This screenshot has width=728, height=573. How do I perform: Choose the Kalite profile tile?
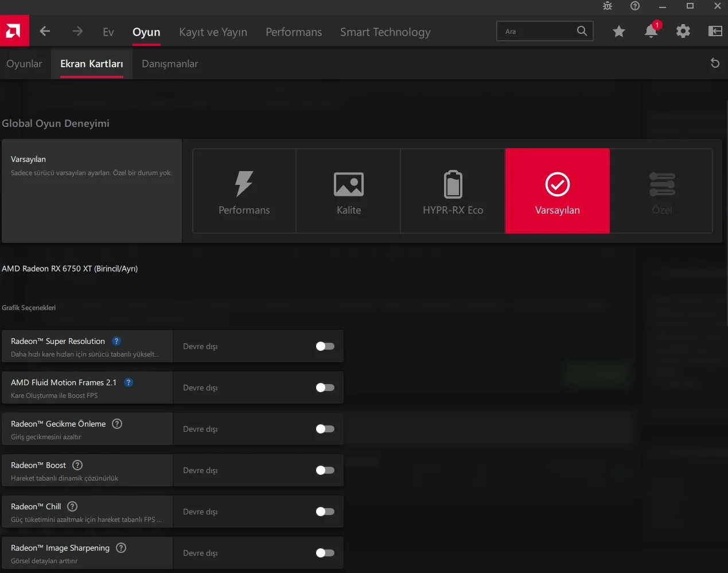(348, 191)
